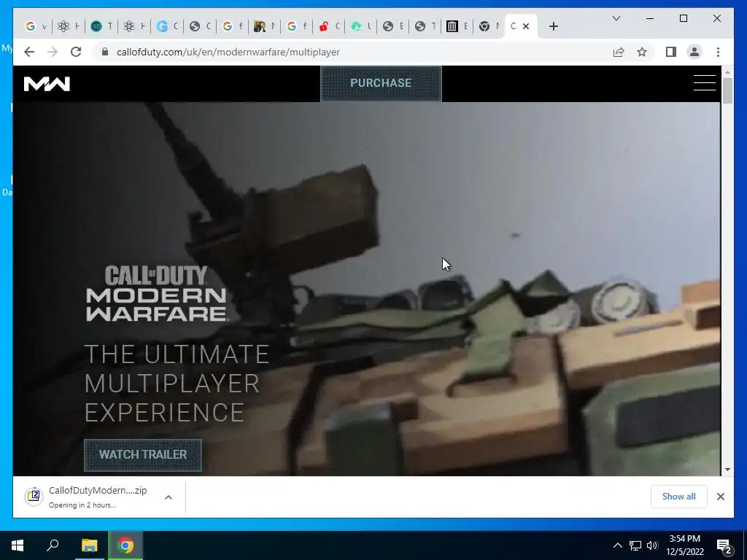Open the tab search dropdown arrow

[x=616, y=18]
